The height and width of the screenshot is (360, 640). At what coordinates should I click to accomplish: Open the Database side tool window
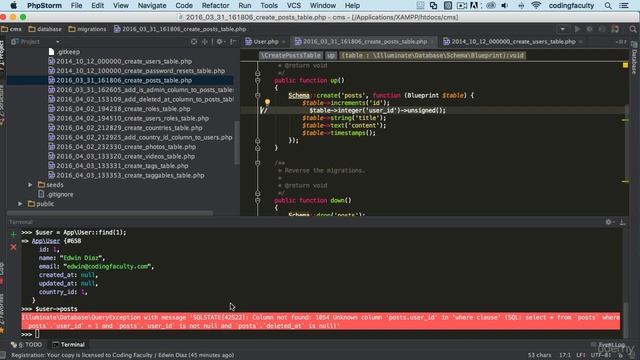634,59
